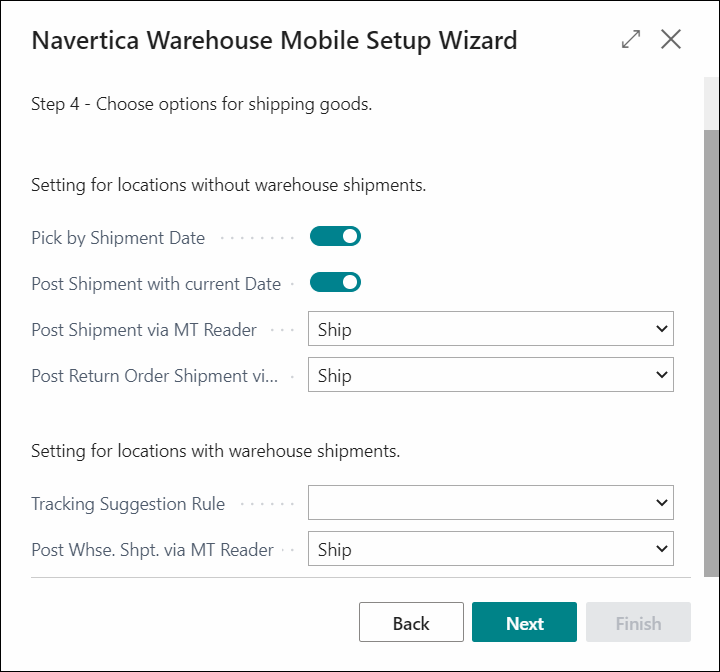Click the Step 4 instruction text
The width and height of the screenshot is (720, 672).
202,104
